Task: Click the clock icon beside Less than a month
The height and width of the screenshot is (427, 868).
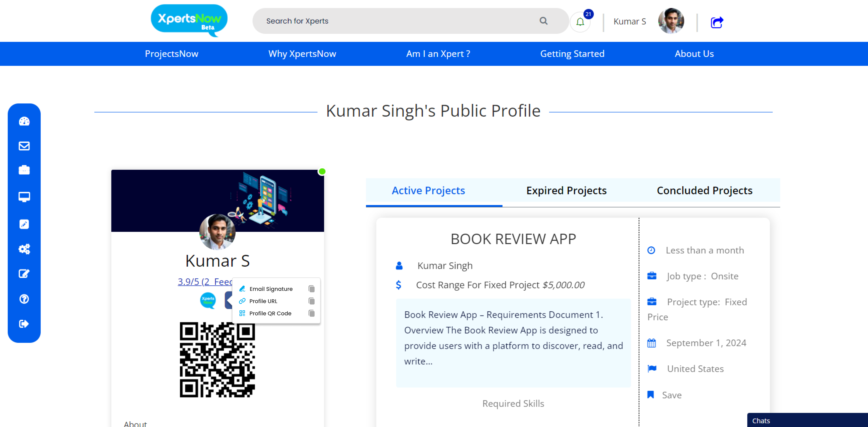Action: [651, 250]
